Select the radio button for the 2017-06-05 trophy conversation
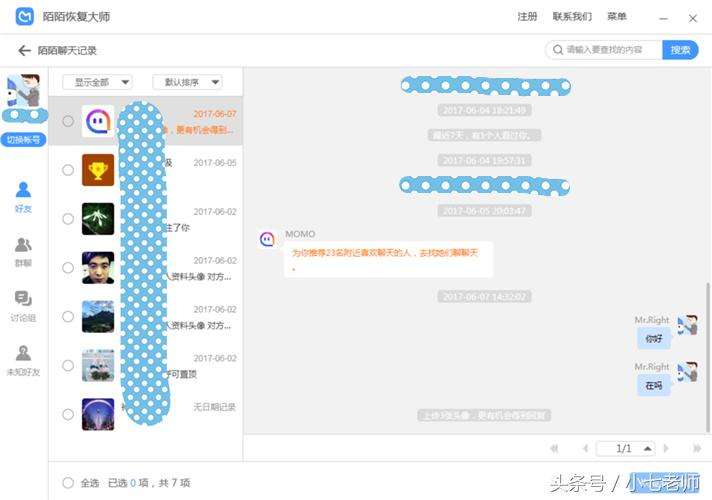This screenshot has width=712, height=500. (68, 170)
